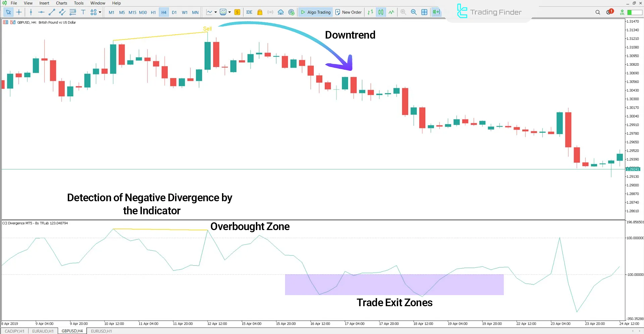Open the New Order window
Screen dimensions: 644x334
(348, 12)
